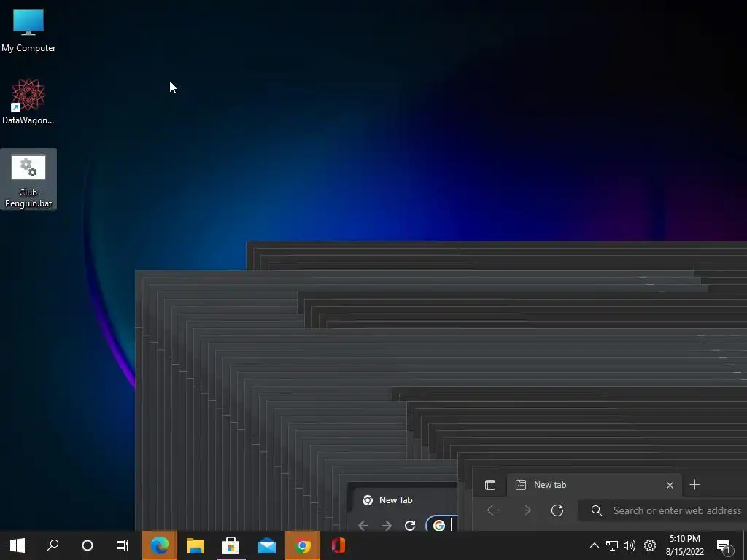Open settings gear in system tray
The width and height of the screenshot is (747, 560).
tap(650, 545)
